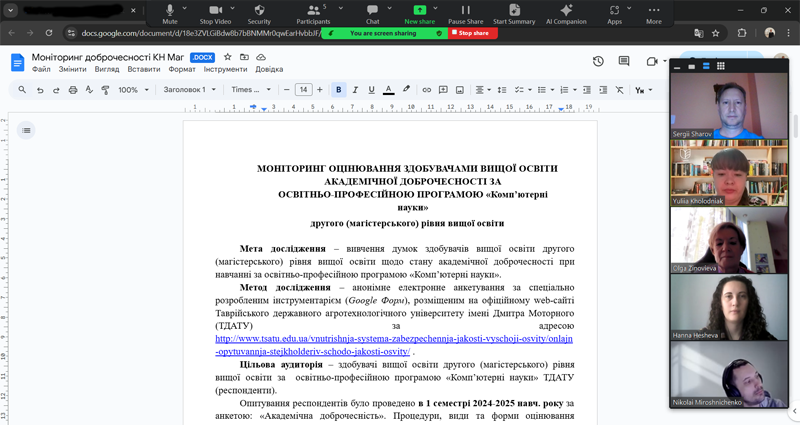800x425 pixels.
Task: Open the Zoom More menu
Action: click(654, 14)
